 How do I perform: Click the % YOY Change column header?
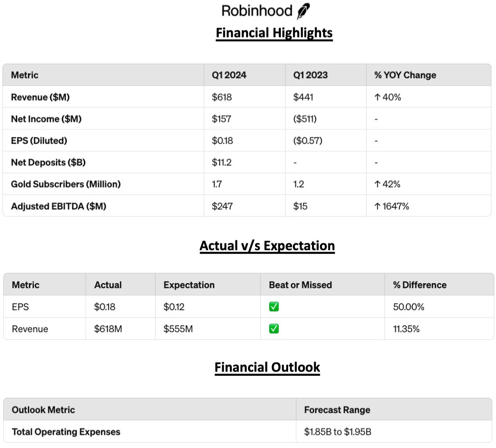click(405, 75)
